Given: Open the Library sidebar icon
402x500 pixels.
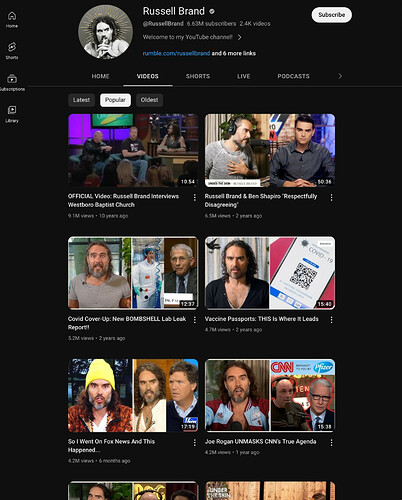Looking at the screenshot, I should 12,114.
